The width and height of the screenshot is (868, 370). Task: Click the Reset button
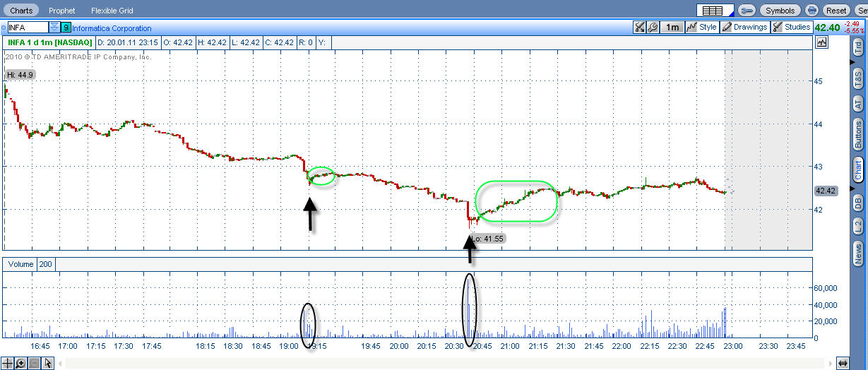pyautogui.click(x=836, y=10)
